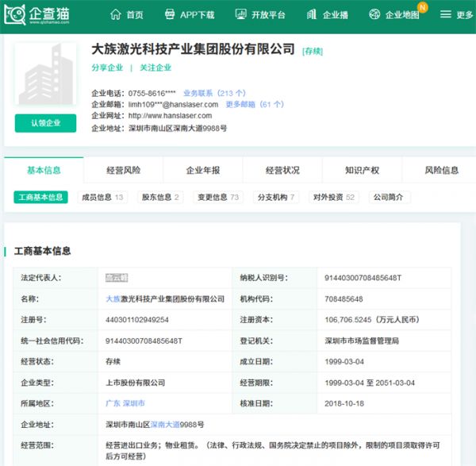This screenshot has height=466, width=476.
Task: Click 登记机关 value 深圳市市场监督管理局
Action: pos(362,341)
